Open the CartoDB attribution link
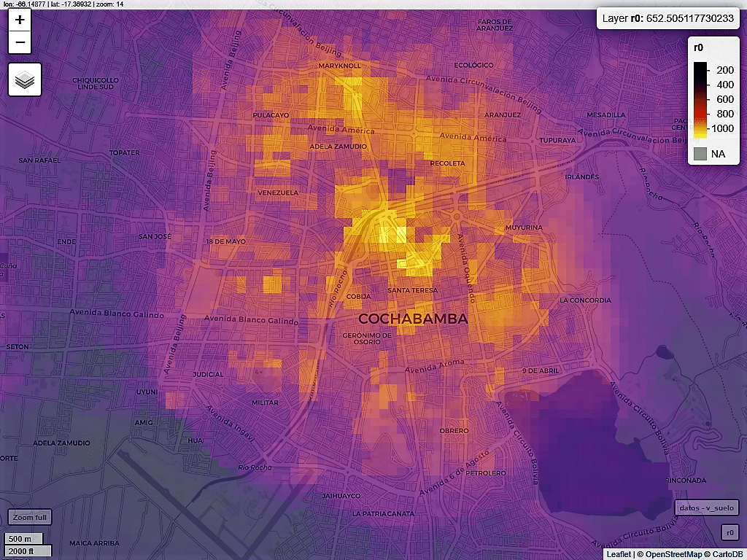The image size is (747, 560). [725, 555]
